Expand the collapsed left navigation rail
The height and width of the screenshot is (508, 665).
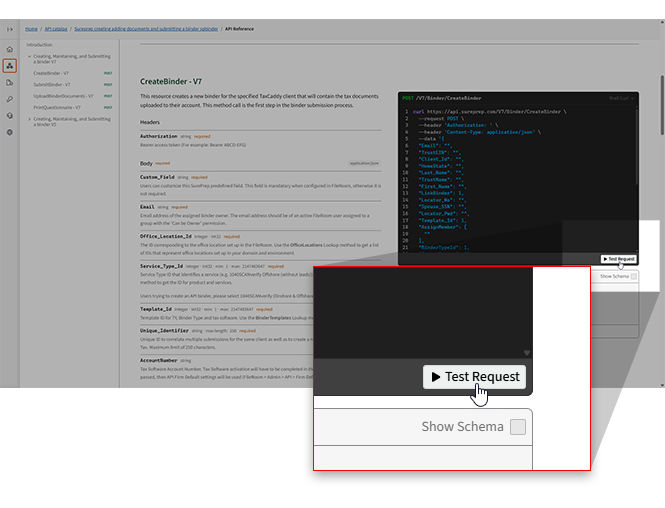(x=10, y=29)
